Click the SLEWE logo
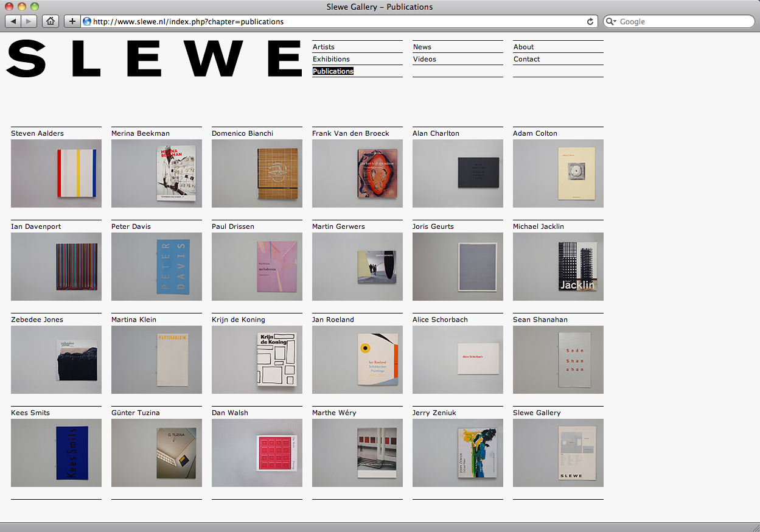760x532 pixels. pos(154,59)
